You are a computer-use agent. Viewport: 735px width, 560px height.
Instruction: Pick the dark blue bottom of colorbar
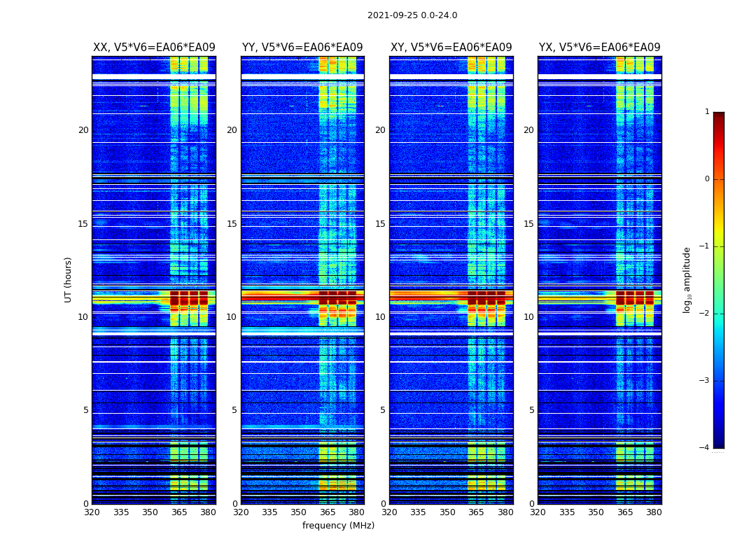click(x=718, y=443)
